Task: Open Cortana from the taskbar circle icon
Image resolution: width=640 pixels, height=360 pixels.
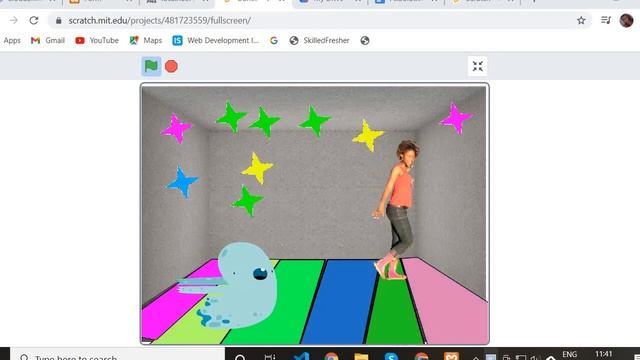Action: click(x=240, y=357)
